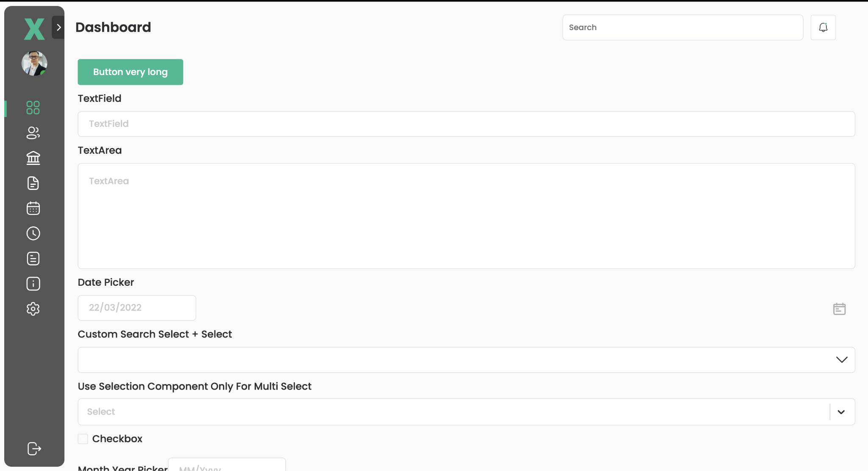Viewport: 868px width, 471px height.
Task: Open the calendar icon in sidebar
Action: coord(33,208)
